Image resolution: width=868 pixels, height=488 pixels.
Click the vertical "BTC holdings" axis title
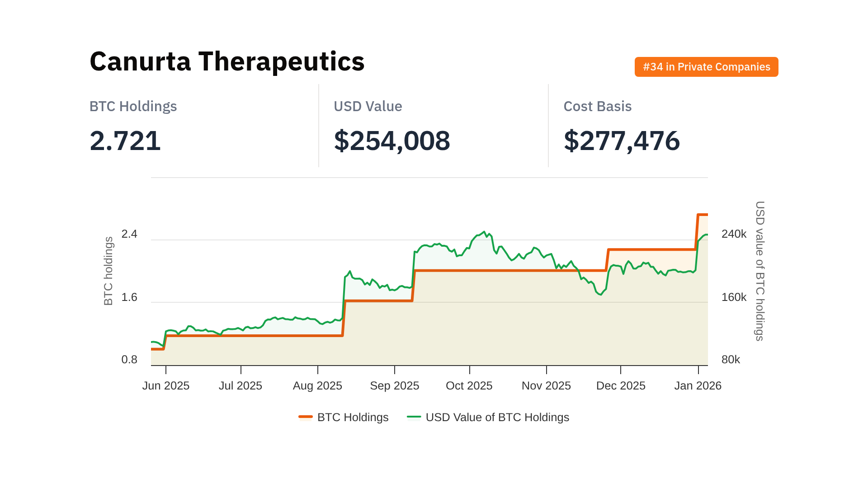click(108, 271)
